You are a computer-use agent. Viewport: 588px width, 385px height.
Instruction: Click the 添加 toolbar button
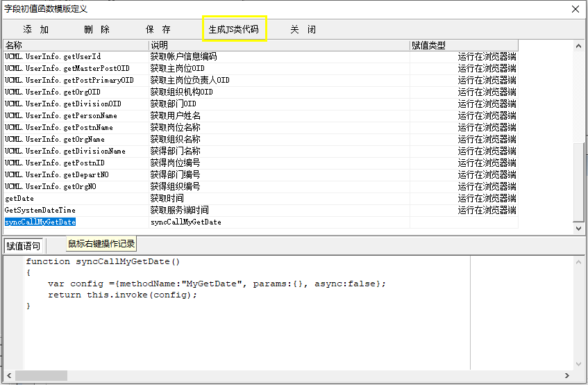[x=36, y=30]
